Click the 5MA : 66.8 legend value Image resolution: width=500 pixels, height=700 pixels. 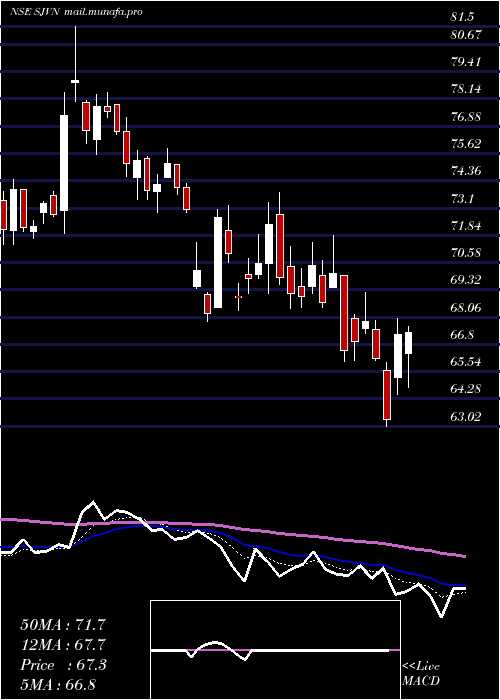point(58,685)
